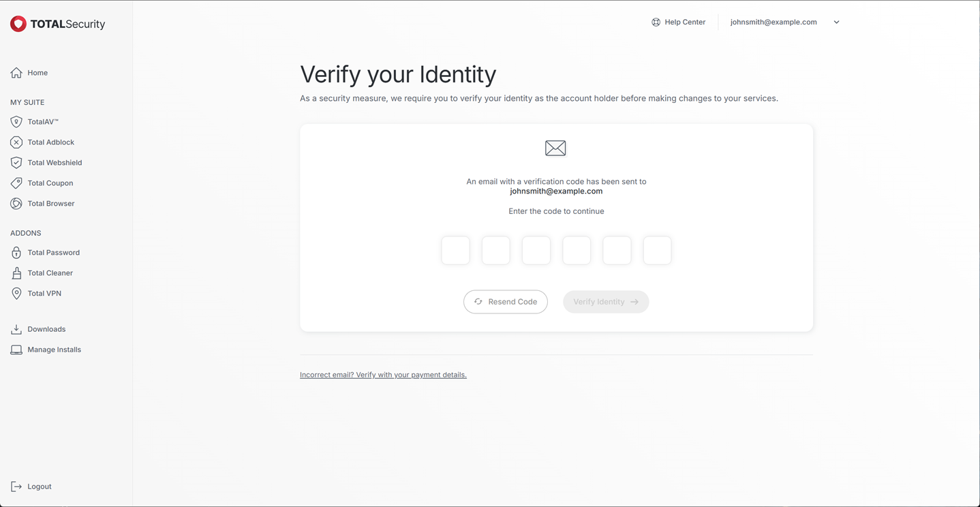Open the Total VPN location icon
Screen dimensions: 980x507
pos(16,294)
